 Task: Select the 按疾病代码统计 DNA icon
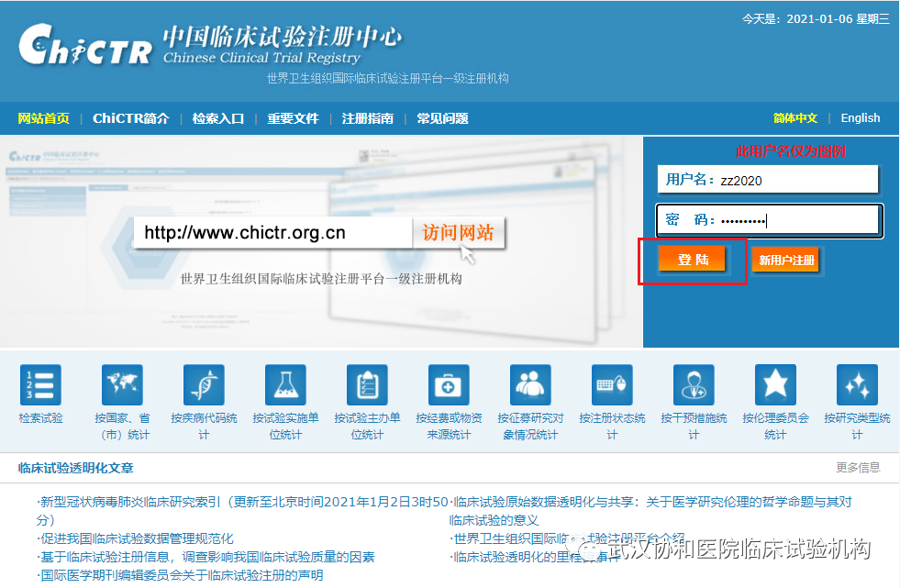204,385
